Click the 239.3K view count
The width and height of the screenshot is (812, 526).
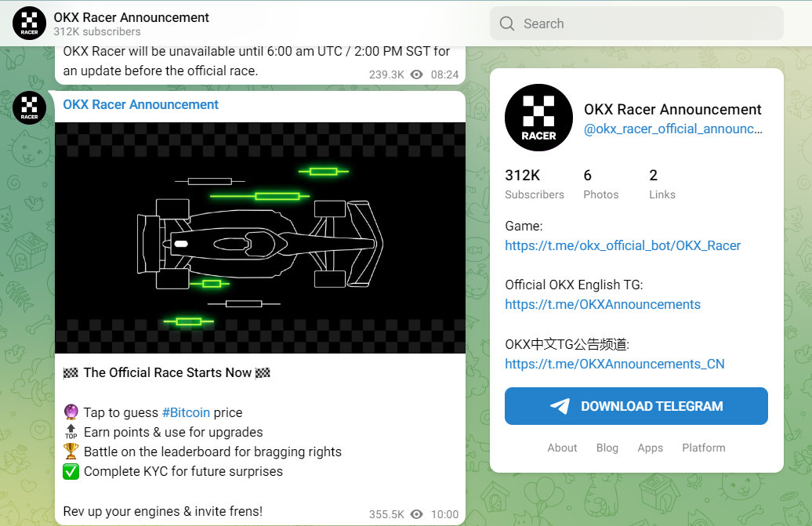point(386,74)
